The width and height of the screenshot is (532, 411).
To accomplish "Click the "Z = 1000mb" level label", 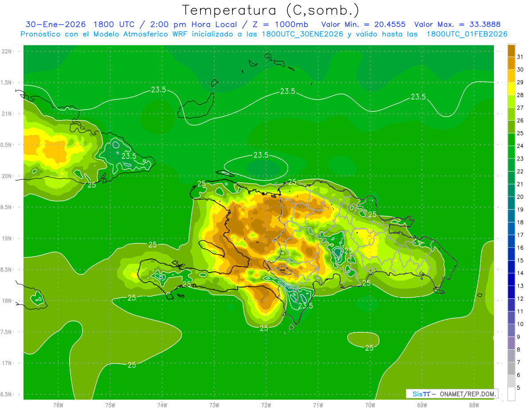I will click(281, 24).
